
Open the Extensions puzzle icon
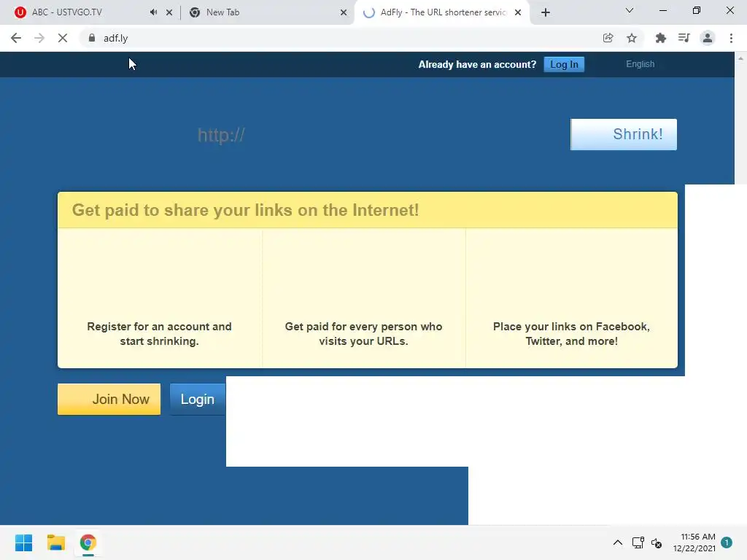point(660,38)
